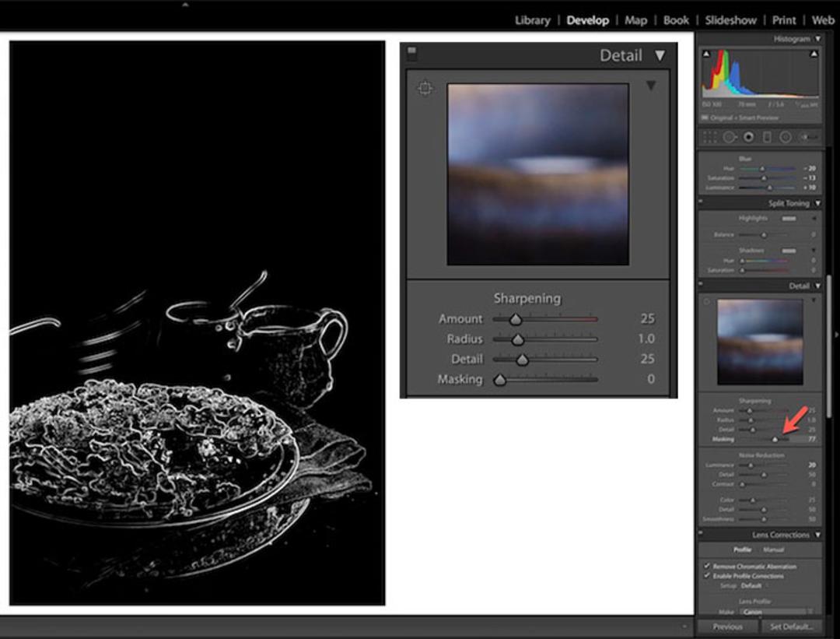The height and width of the screenshot is (639, 840).
Task: Collapse the Histogram panel
Action: point(818,39)
